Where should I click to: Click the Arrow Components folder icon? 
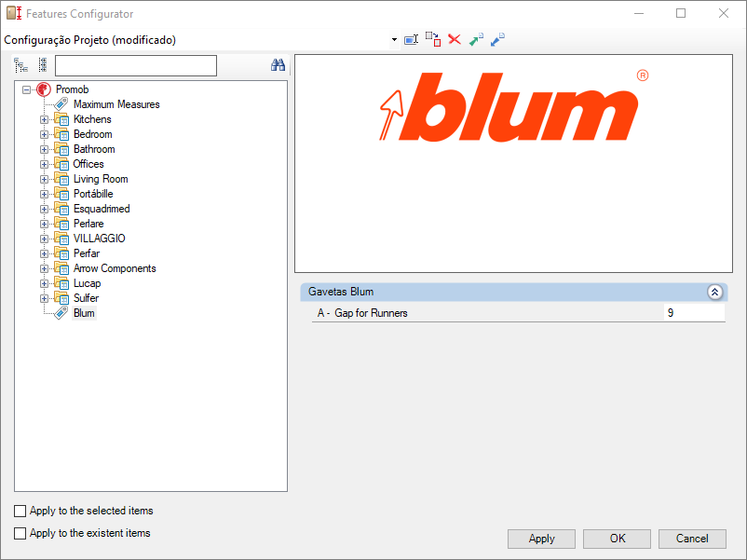(61, 268)
